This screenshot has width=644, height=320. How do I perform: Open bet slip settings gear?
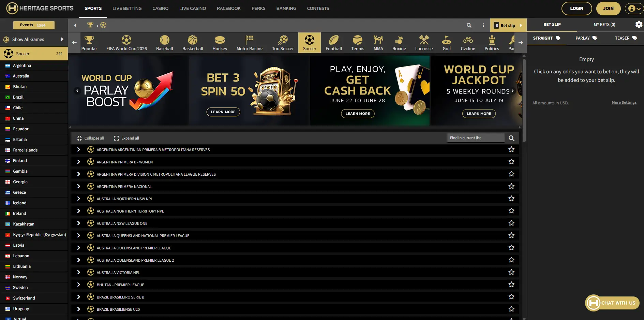pos(639,25)
